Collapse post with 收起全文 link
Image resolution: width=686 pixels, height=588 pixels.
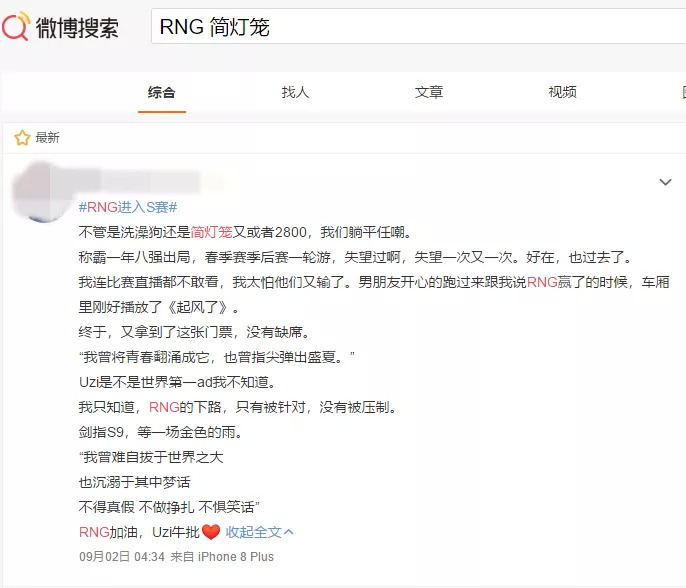click(259, 532)
